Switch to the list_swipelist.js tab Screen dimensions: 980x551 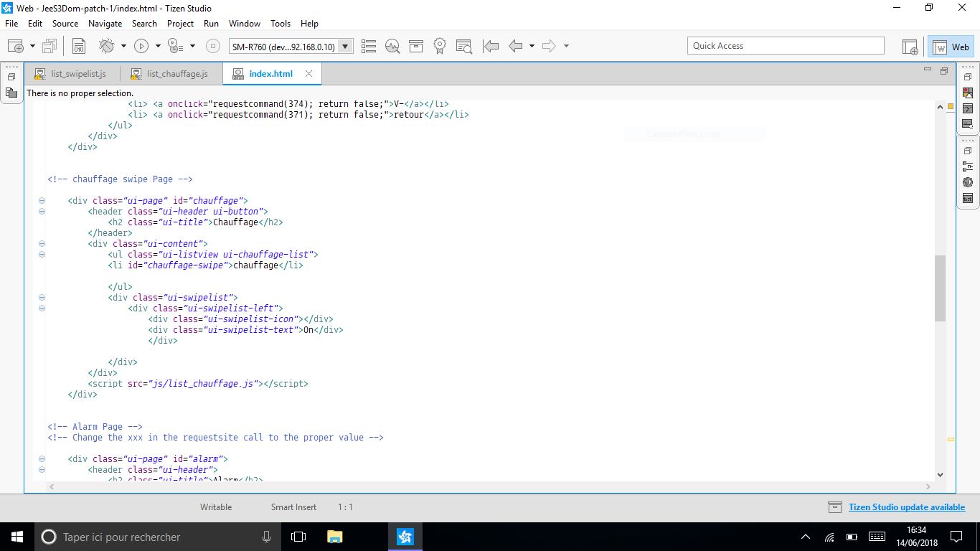72,74
